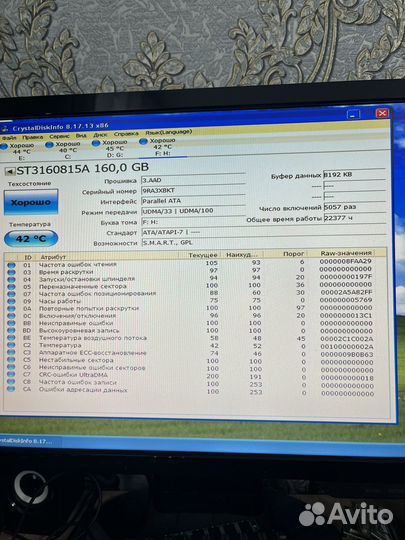Image resolution: width=405 pixels, height=540 pixels.
Task: Click the Буква тома field F: H:
Action: 193,222
